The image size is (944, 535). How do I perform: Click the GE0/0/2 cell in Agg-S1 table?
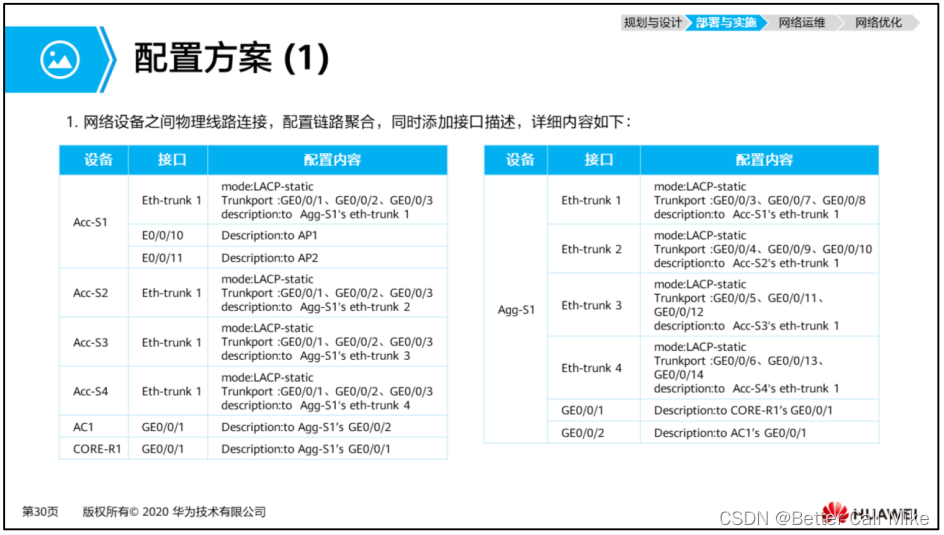tap(594, 433)
